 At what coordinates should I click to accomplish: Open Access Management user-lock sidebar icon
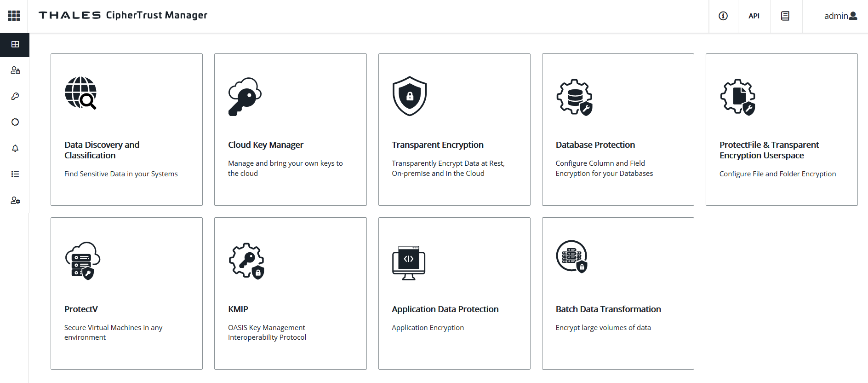pos(15,70)
